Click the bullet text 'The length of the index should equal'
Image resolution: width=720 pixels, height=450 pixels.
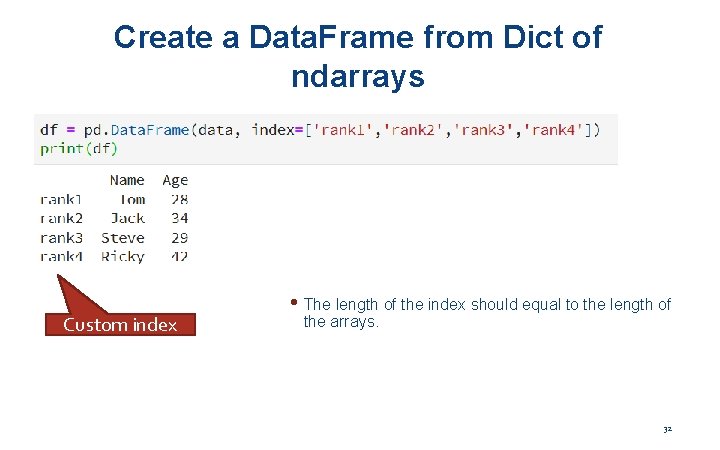pos(433,304)
